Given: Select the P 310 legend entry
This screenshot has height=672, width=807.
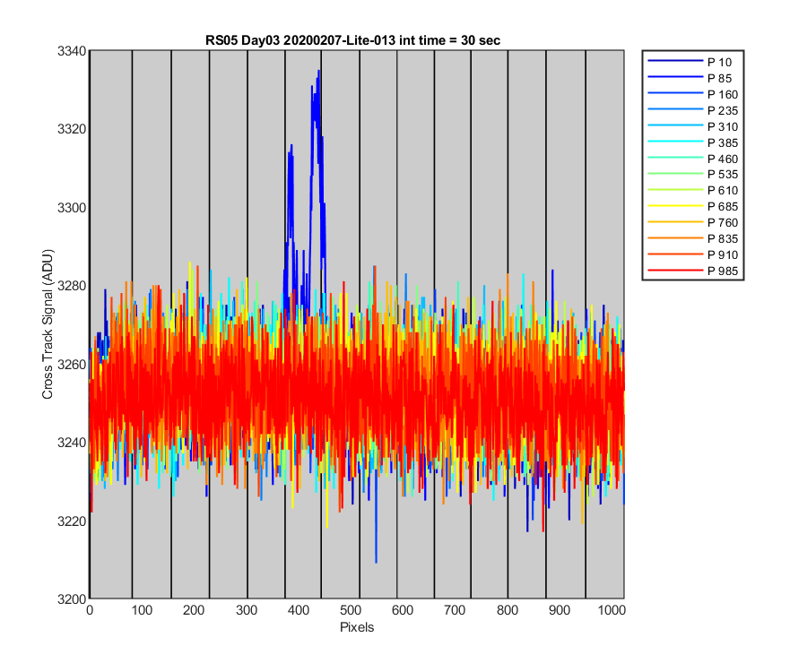Looking at the screenshot, I should tap(693, 126).
